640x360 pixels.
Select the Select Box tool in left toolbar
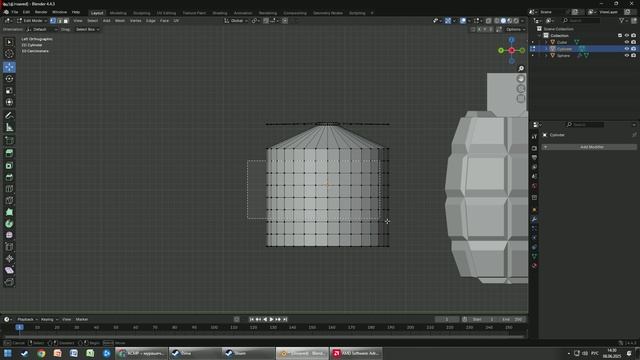9,42
